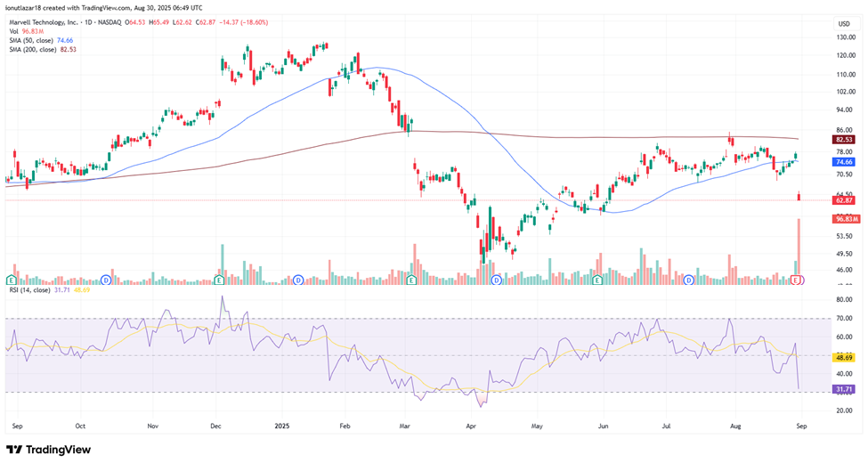The width and height of the screenshot is (868, 471).
Task: Select the dividend D marker in July
Action: (x=688, y=280)
